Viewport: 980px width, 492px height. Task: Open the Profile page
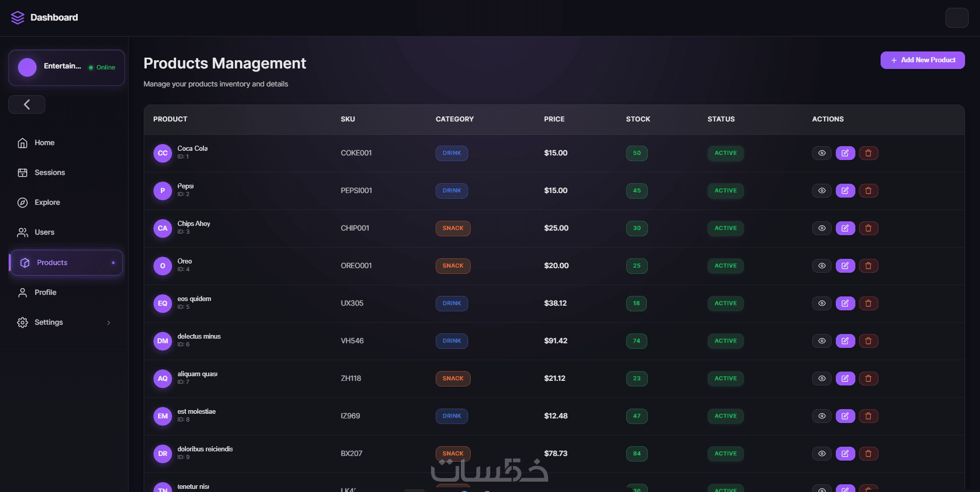click(x=66, y=292)
